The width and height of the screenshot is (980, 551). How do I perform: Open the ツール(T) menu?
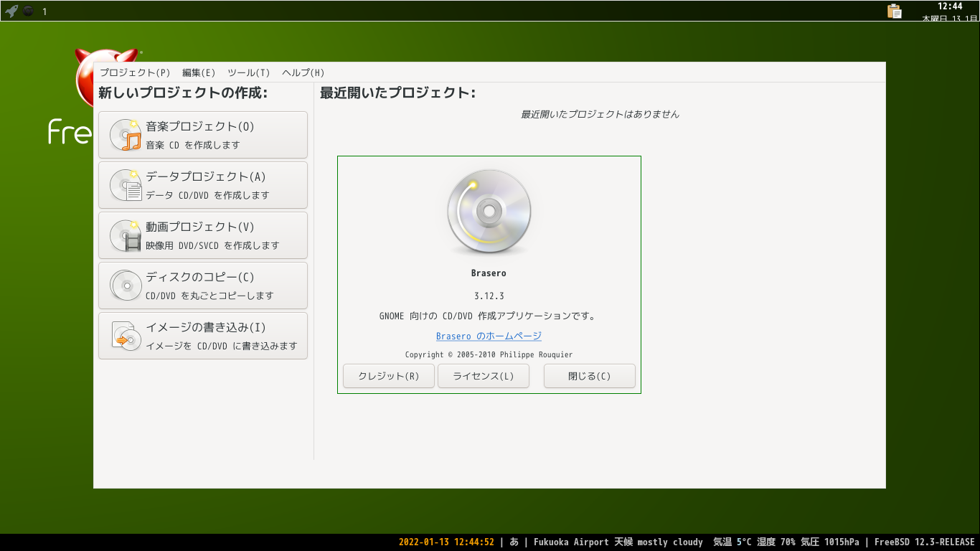tap(249, 72)
